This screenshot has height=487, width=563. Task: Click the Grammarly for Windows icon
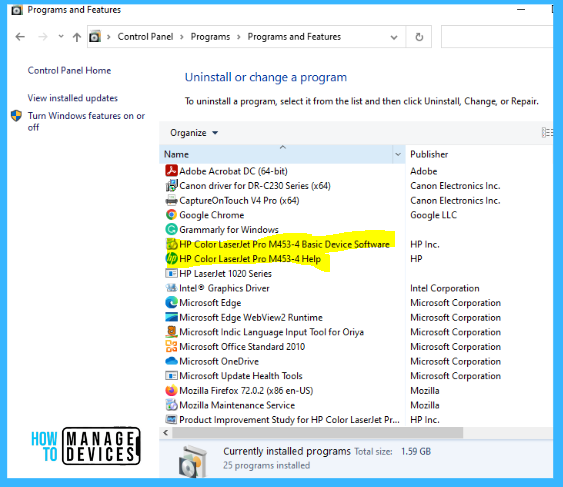click(171, 229)
